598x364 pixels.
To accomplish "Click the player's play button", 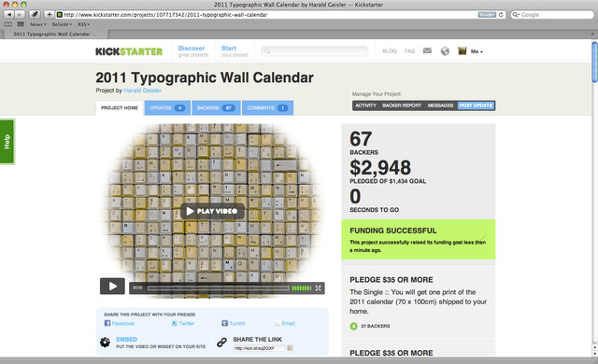I will [x=112, y=287].
